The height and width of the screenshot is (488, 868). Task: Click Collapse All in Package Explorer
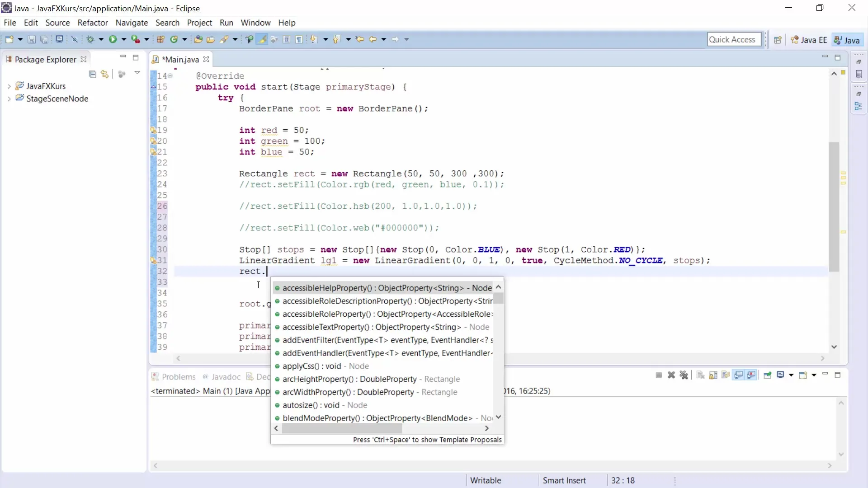(x=93, y=74)
